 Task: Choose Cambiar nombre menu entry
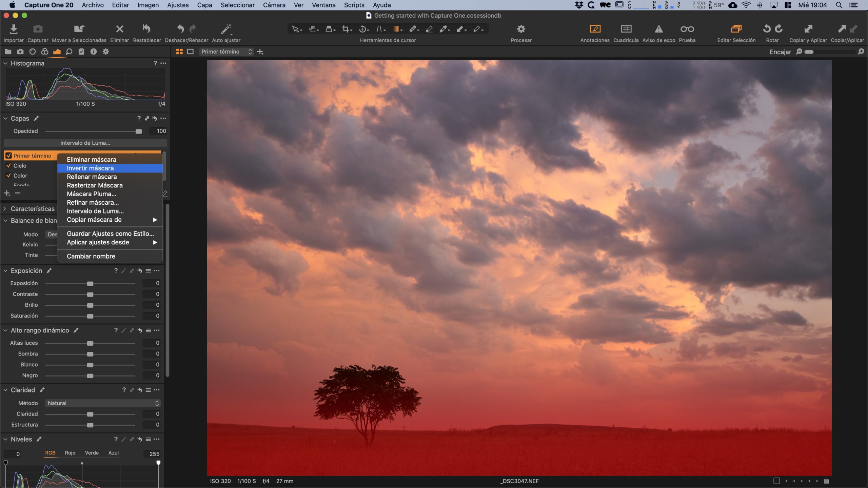pyautogui.click(x=110, y=256)
